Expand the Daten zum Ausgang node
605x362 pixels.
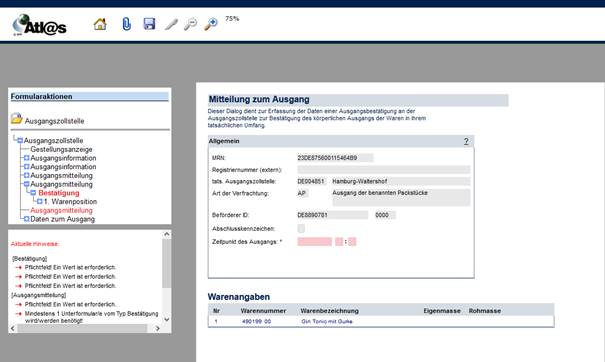point(27,219)
